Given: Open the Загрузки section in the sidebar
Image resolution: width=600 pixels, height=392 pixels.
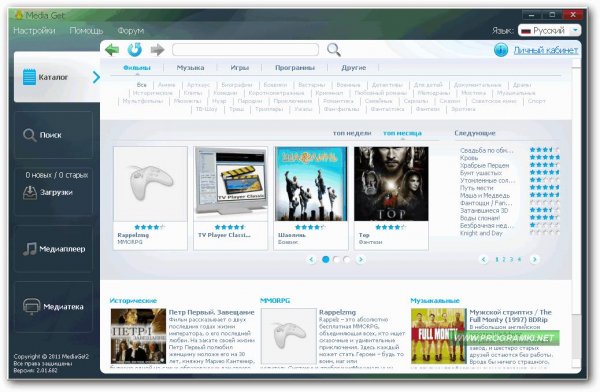Looking at the screenshot, I should [x=54, y=191].
